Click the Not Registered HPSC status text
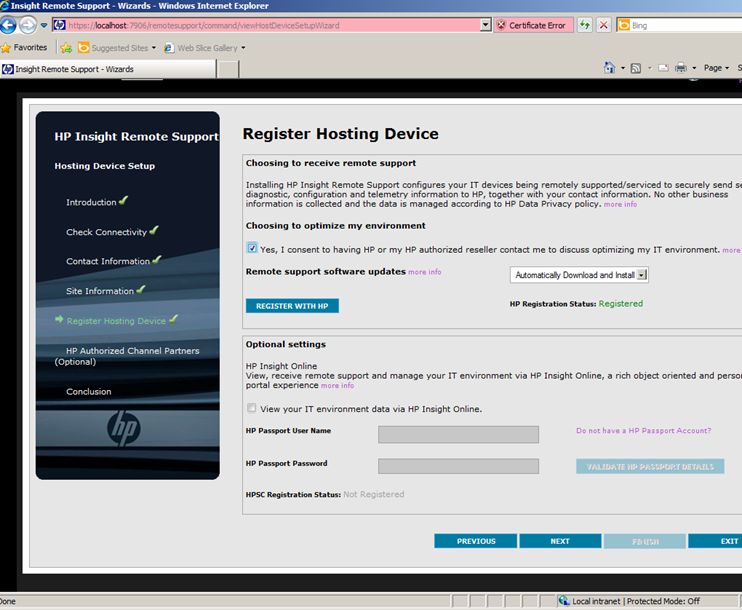742x610 pixels. click(x=373, y=495)
